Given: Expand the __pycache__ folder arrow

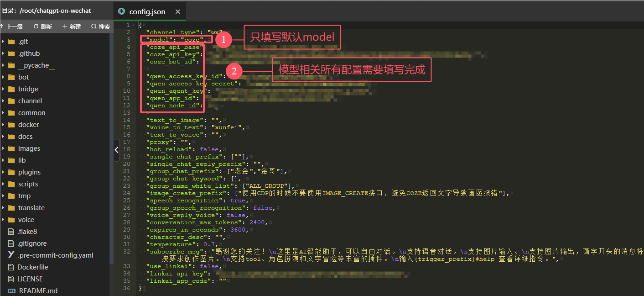Looking at the screenshot, I should point(3,65).
